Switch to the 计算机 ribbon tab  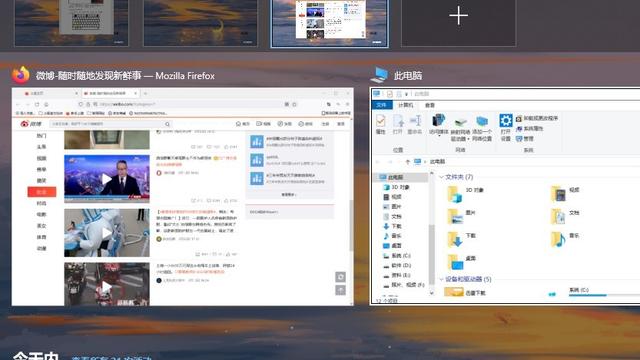pos(405,105)
